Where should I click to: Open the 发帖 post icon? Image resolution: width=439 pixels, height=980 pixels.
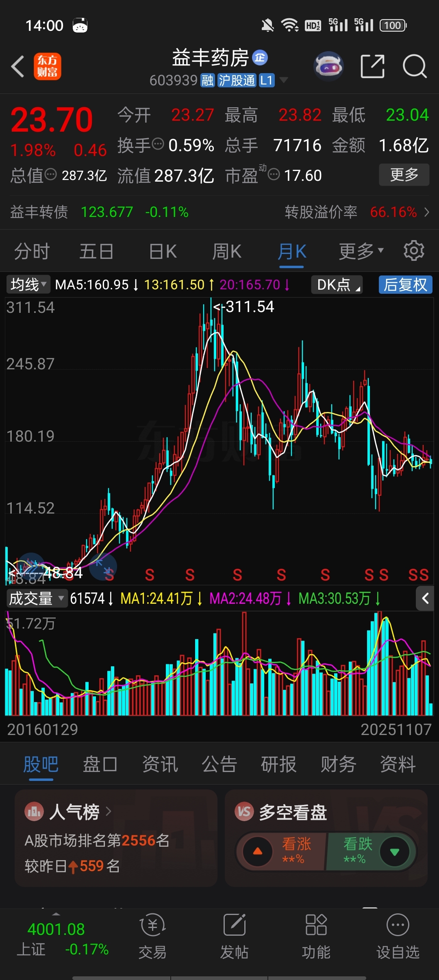pyautogui.click(x=235, y=925)
